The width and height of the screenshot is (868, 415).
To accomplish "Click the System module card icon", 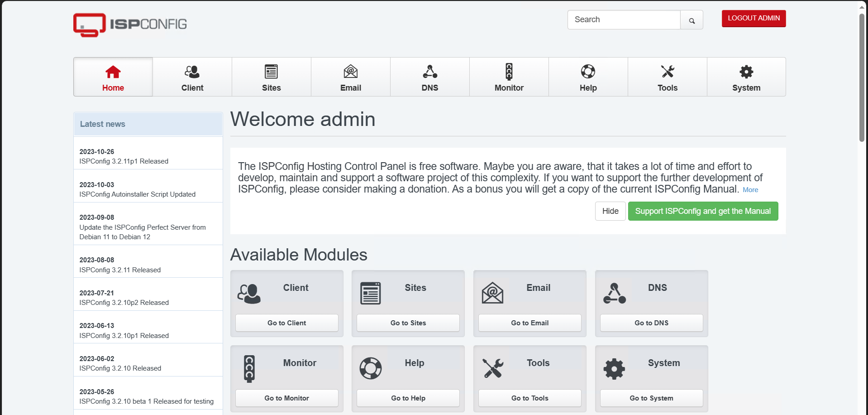I will [x=614, y=369].
